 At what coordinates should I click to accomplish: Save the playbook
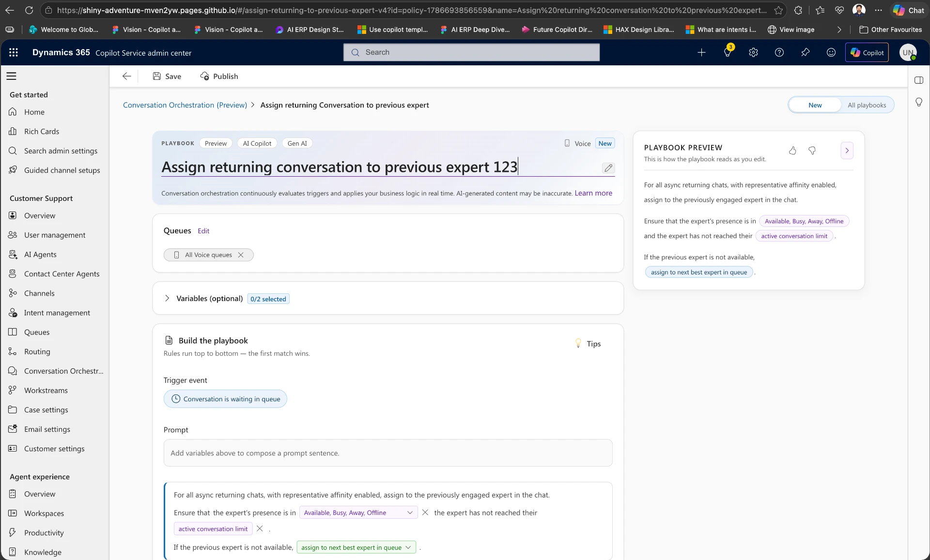pyautogui.click(x=167, y=76)
